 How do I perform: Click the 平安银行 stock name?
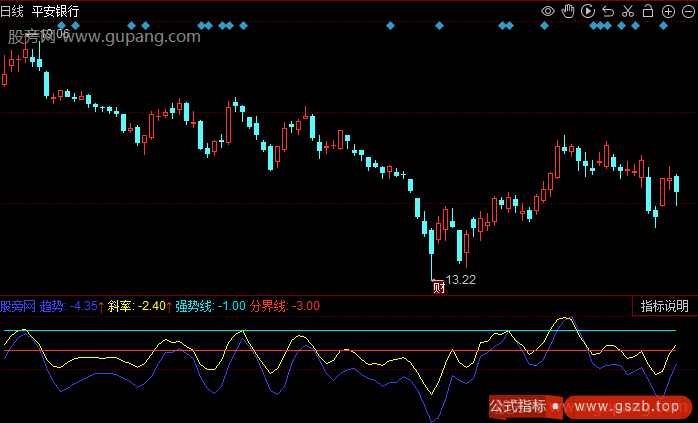[56, 11]
